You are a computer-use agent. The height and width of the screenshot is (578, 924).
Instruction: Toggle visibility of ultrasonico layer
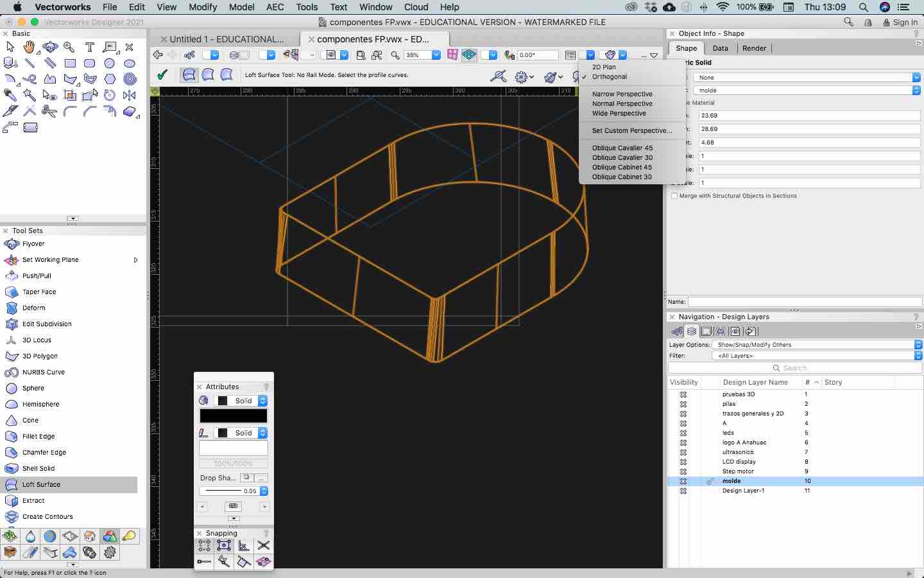tap(683, 452)
